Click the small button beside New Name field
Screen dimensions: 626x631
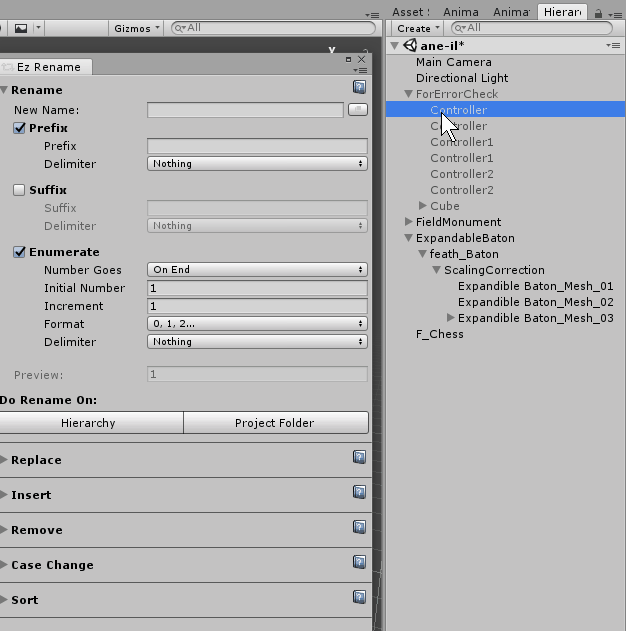point(358,109)
